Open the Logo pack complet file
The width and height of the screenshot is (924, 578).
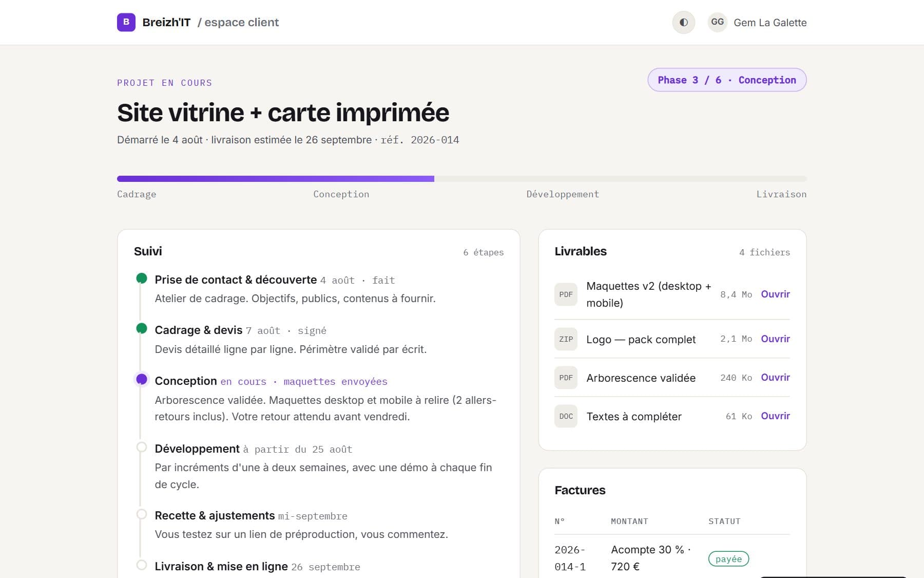click(775, 339)
